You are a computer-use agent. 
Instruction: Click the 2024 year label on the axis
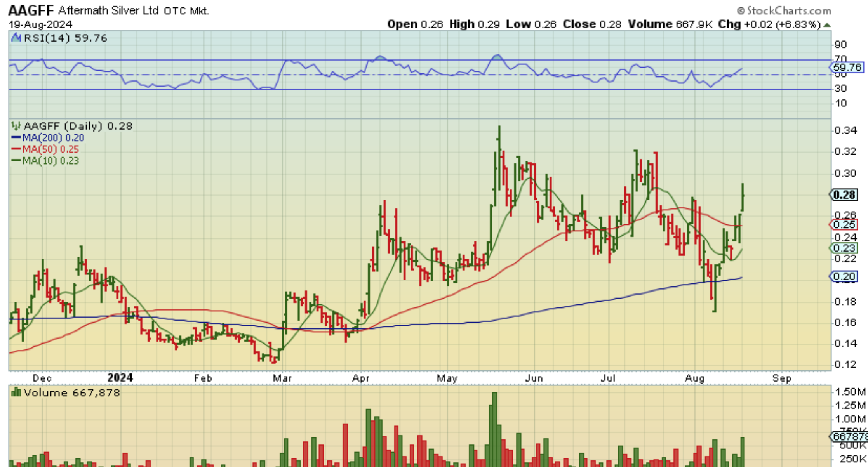click(120, 378)
